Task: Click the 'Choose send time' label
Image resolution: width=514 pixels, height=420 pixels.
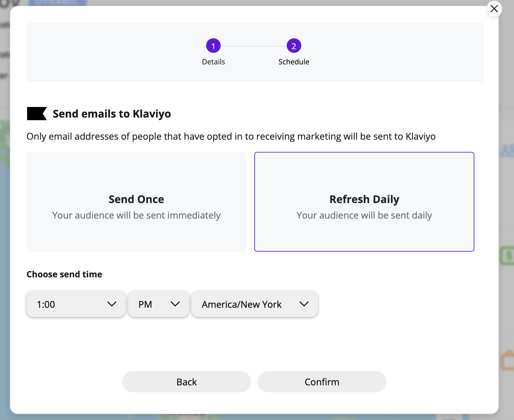Action: click(x=64, y=274)
